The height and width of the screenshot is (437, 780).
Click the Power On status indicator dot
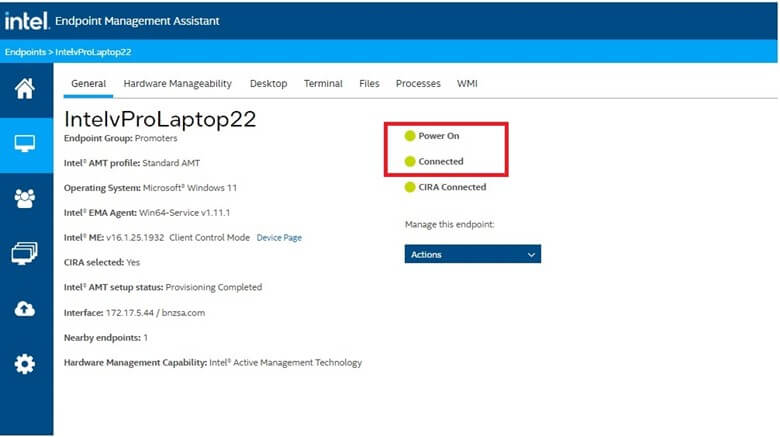tap(410, 136)
